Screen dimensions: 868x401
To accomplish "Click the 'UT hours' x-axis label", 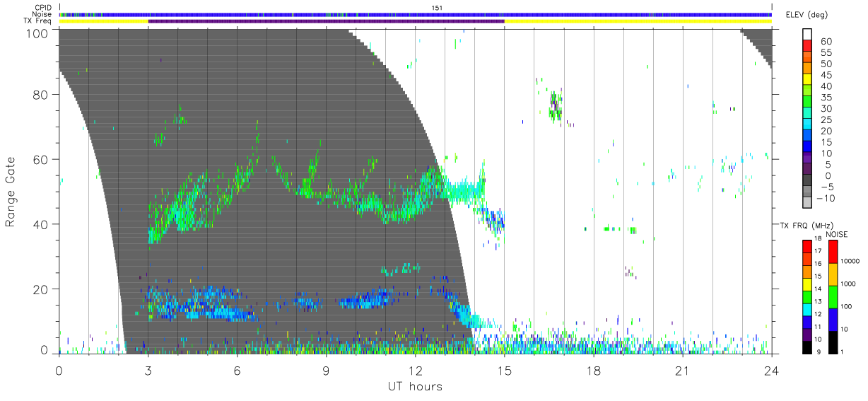I will [414, 386].
